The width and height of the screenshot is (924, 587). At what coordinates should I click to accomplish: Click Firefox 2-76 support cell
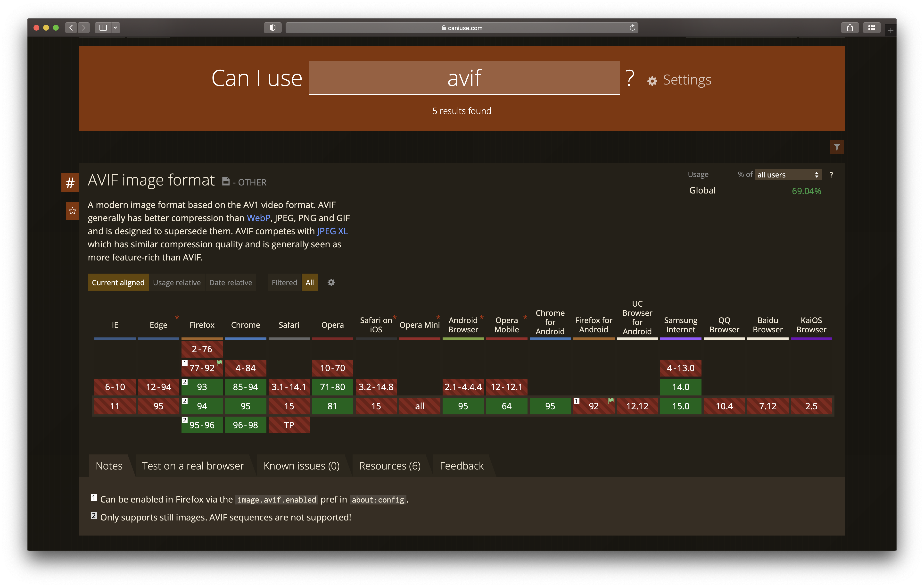[x=202, y=349]
